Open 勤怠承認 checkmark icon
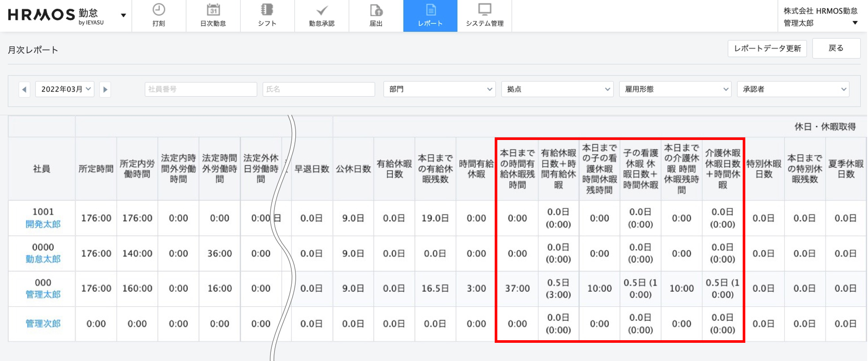Image resolution: width=868 pixels, height=361 pixels. point(322,10)
